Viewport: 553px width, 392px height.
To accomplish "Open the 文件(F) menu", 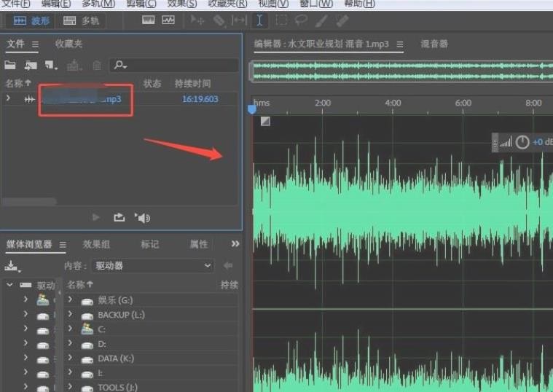I will (15, 4).
